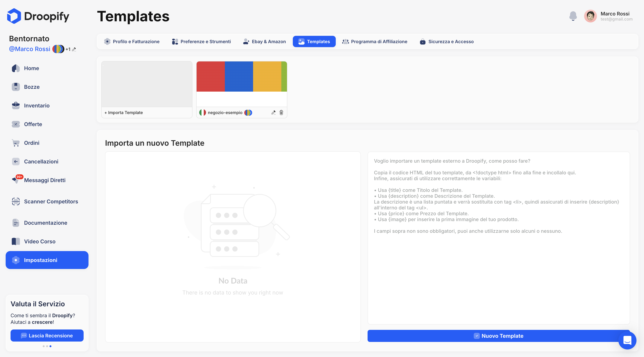
Task: Click the Inventario briefcase icon
Action: 16,105
